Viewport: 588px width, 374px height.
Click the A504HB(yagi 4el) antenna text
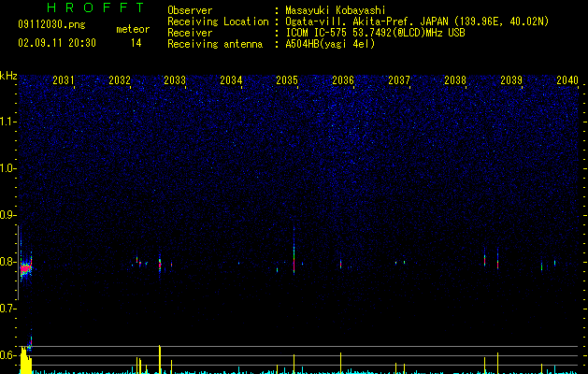(x=330, y=44)
